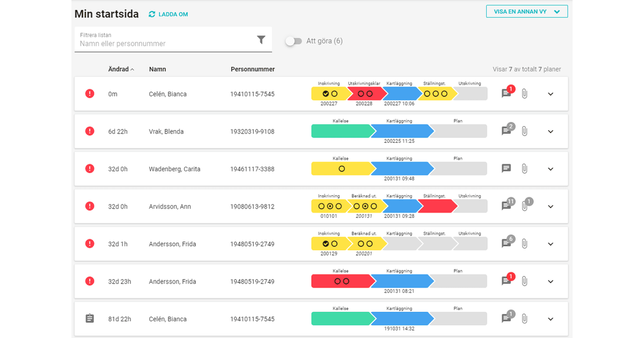644x338 pixels.
Task: Open attachments for Arvidsson, Ann
Action: 524,206
